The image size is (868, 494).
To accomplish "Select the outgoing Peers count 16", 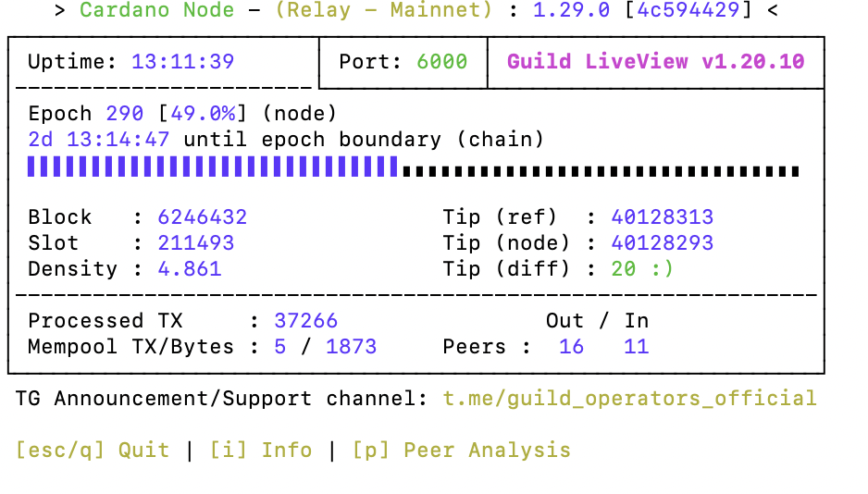I will click(x=571, y=347).
